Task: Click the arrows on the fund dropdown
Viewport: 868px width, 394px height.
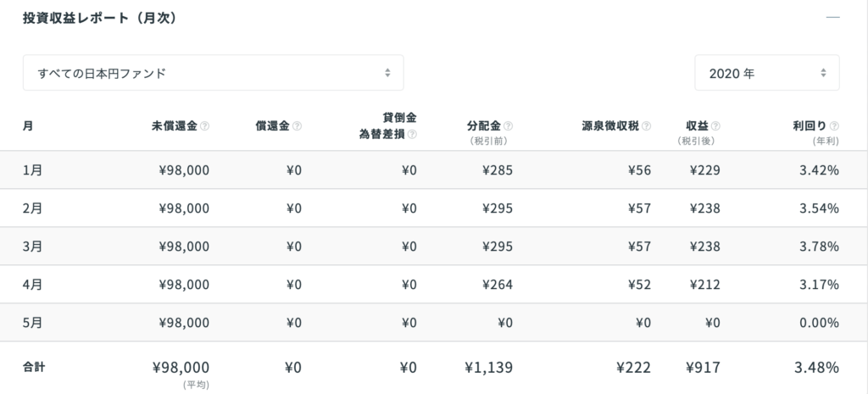Action: (387, 73)
